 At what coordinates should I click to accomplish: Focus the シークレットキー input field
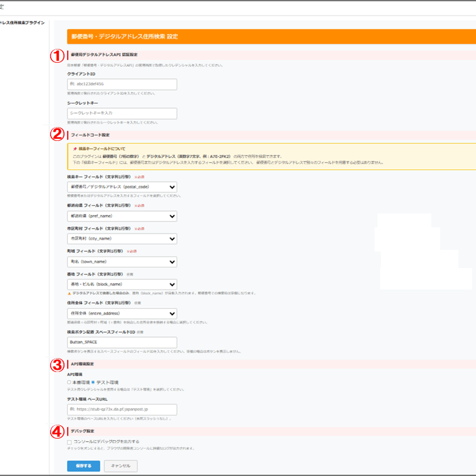pos(122,113)
